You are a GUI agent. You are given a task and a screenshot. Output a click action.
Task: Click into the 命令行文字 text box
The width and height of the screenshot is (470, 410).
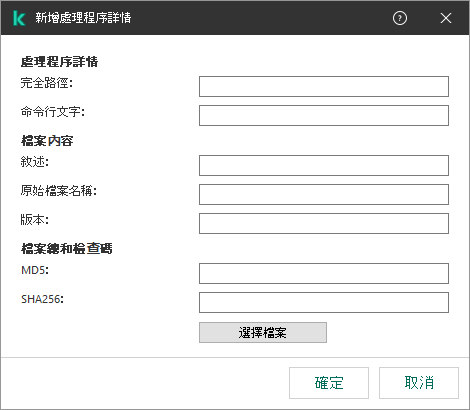pyautogui.click(x=324, y=116)
